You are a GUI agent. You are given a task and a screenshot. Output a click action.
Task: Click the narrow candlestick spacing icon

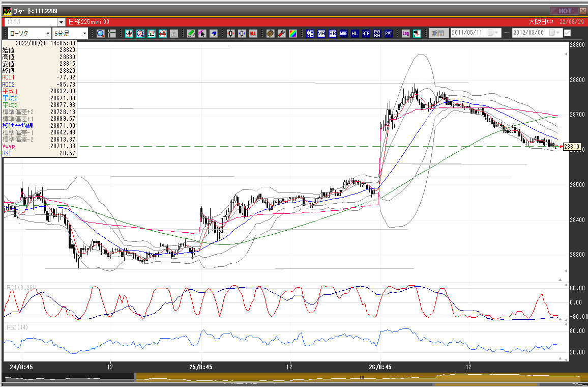click(242, 34)
